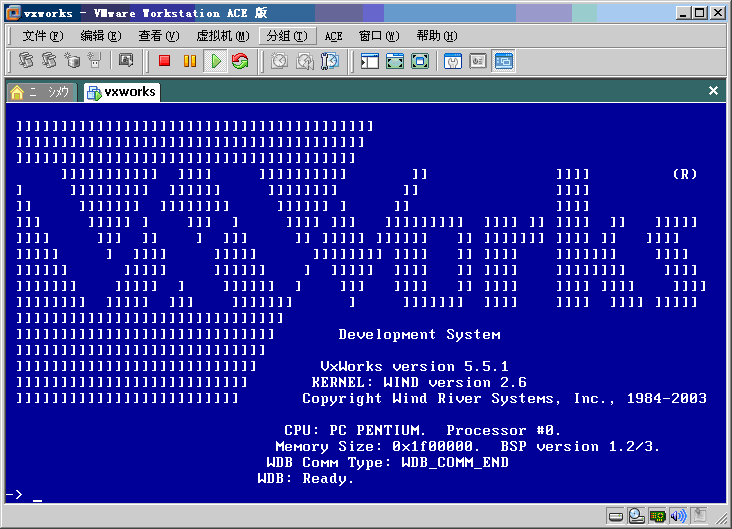Image resolution: width=732 pixels, height=529 pixels.
Task: Click the grayed message log status icon
Action: pyautogui.click(x=699, y=515)
